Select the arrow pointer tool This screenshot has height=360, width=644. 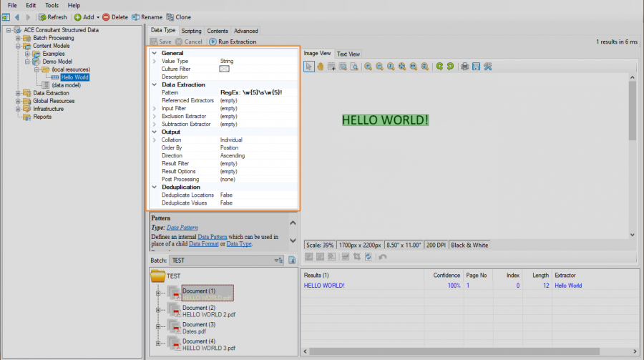click(309, 67)
